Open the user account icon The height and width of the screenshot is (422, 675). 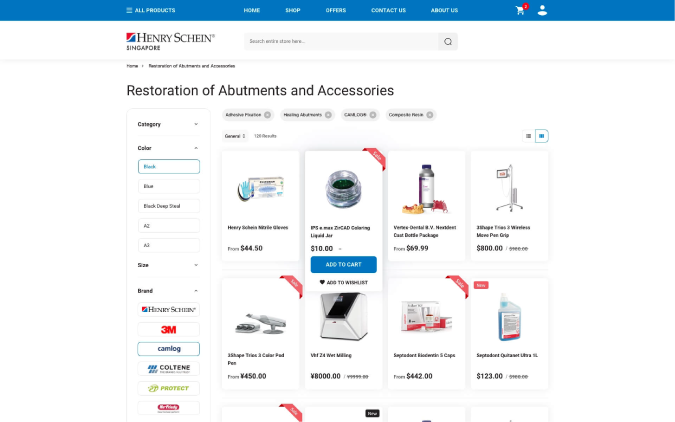(x=542, y=10)
